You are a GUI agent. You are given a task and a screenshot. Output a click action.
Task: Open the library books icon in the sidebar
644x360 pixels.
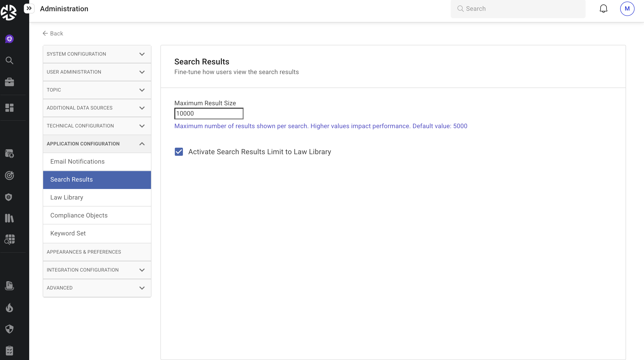coord(9,218)
